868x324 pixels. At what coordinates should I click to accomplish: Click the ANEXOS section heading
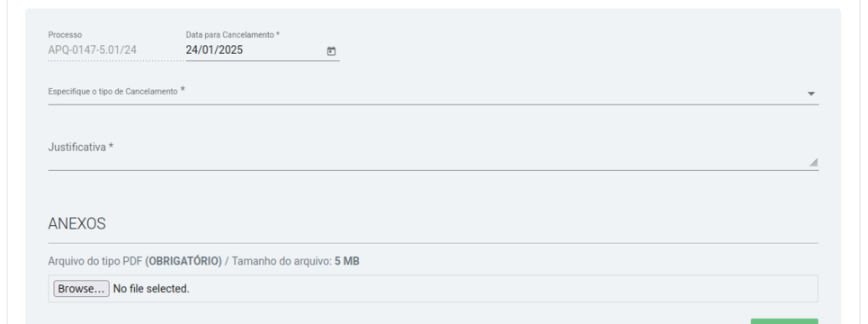point(77,224)
